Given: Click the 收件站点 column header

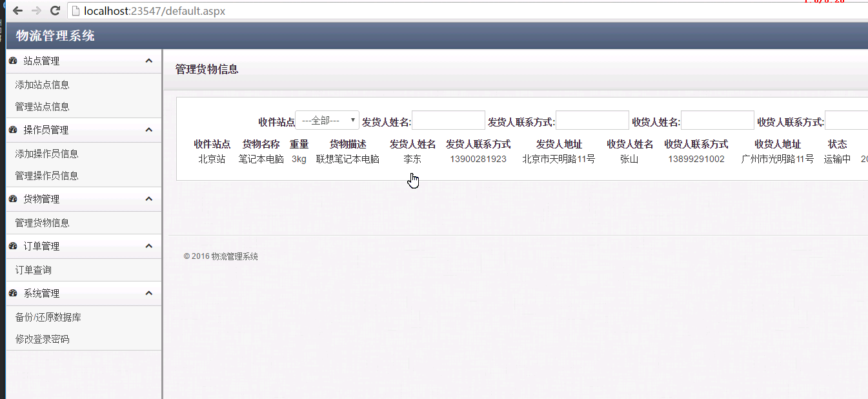Looking at the screenshot, I should 212,144.
